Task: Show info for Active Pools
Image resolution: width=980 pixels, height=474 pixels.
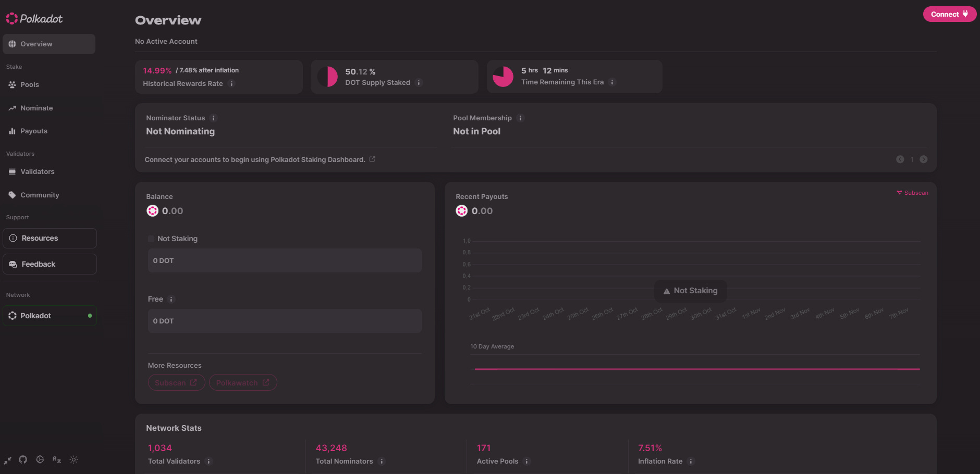Action: tap(527, 461)
